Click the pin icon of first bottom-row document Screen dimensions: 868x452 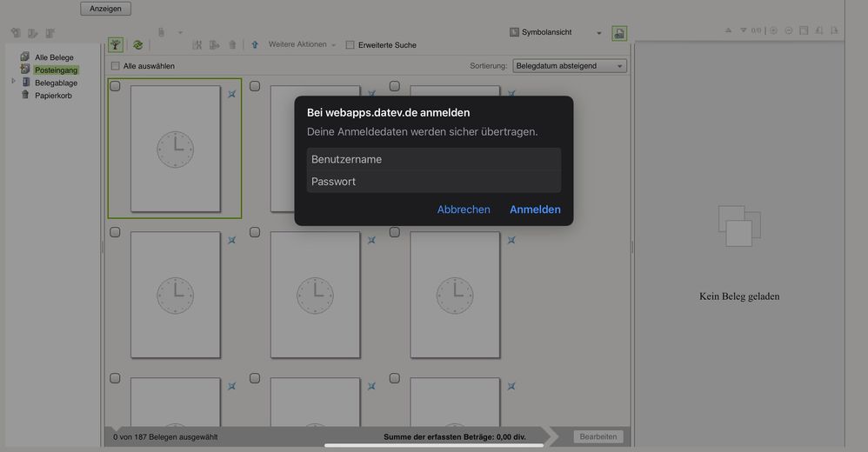tap(232, 386)
